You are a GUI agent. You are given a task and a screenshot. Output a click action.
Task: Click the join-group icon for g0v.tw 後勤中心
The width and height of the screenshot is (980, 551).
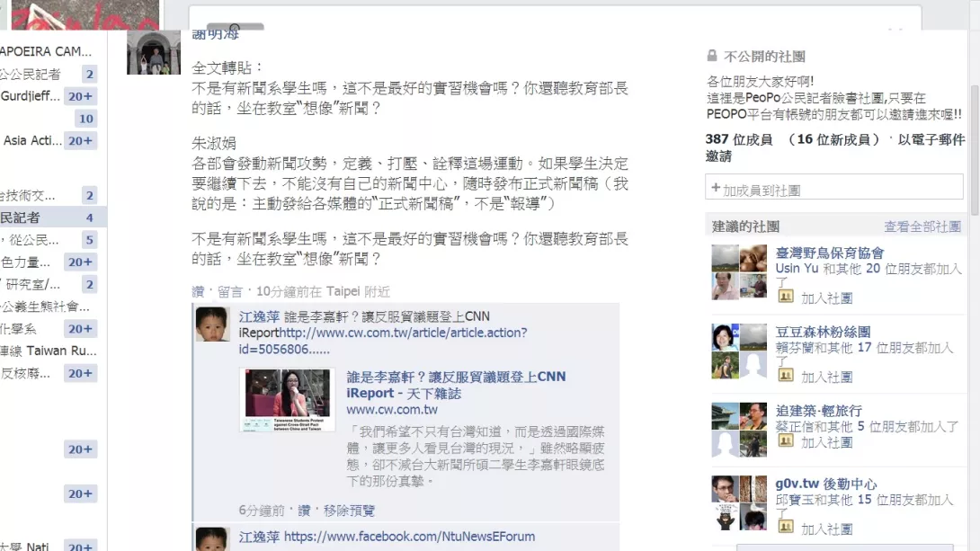786,527
